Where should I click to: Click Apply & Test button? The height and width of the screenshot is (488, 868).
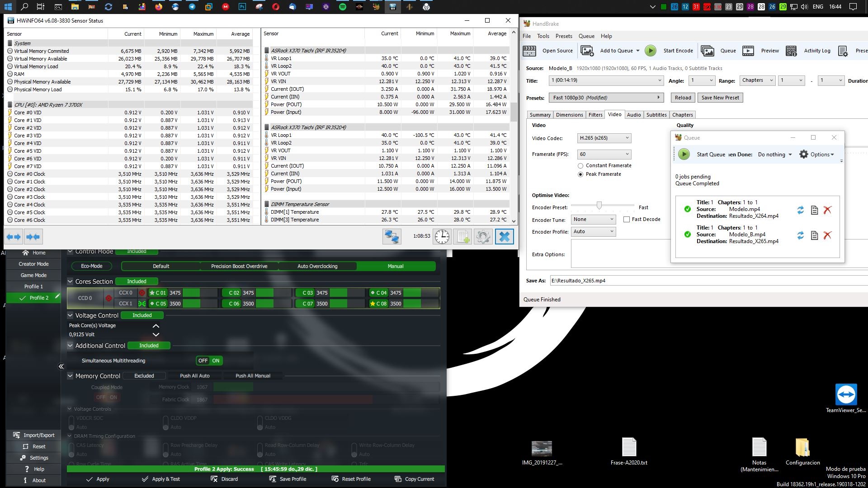tap(161, 479)
